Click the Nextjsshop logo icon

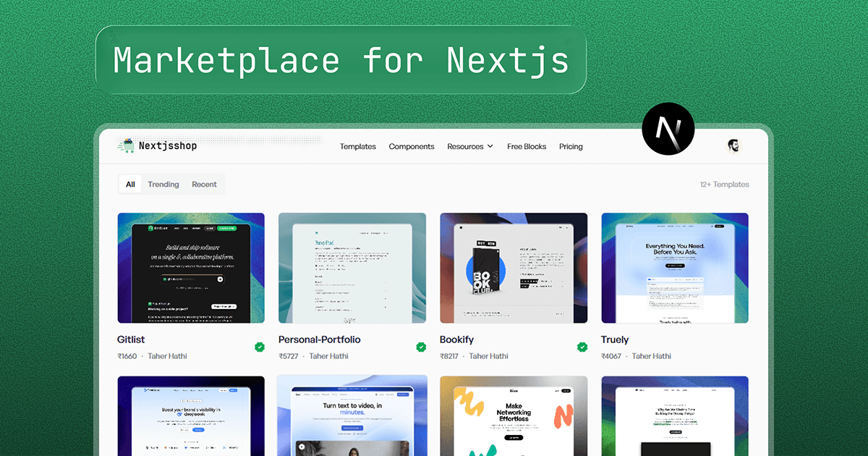click(x=126, y=145)
